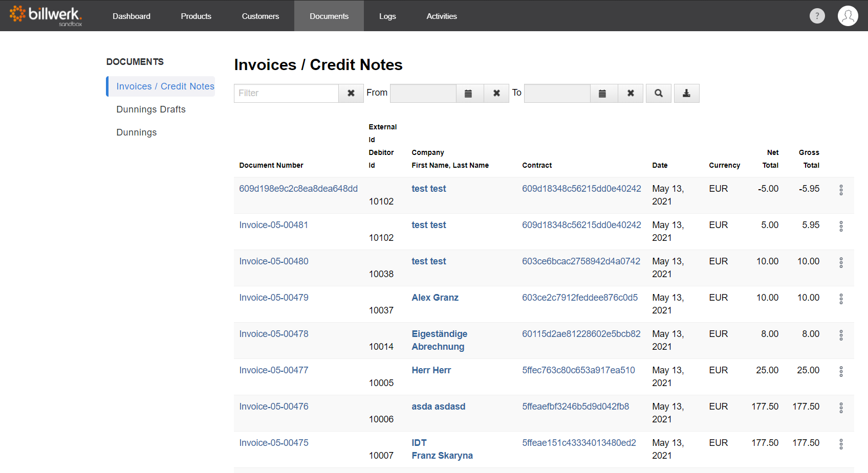Open document 609d198e9c2c8ea8dea648dd
Screen dimensions: 868x473
298,189
